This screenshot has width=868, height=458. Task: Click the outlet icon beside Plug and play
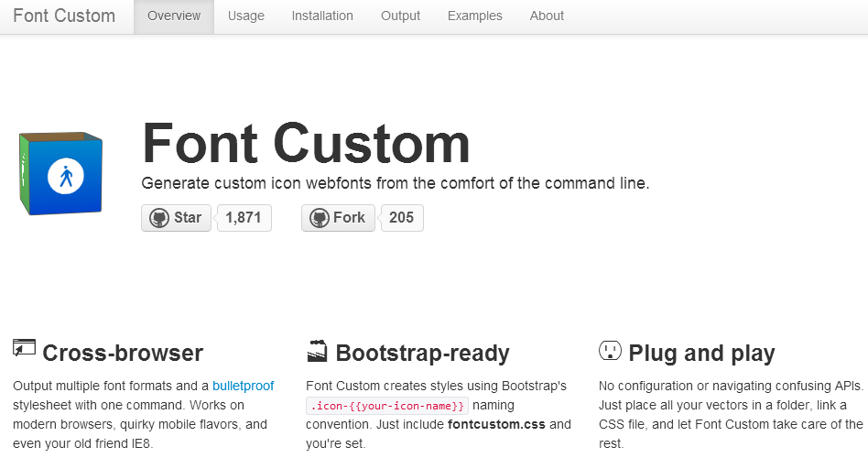(610, 351)
